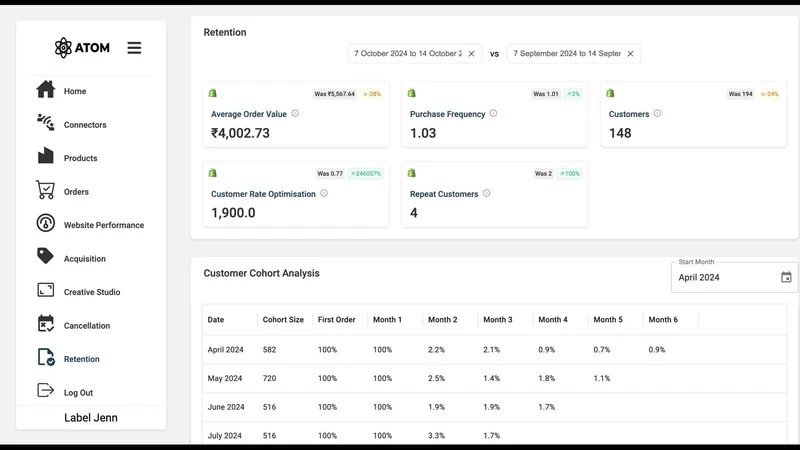Select the June 2024 cohort row
This screenshot has height=450, width=800.
(494, 407)
